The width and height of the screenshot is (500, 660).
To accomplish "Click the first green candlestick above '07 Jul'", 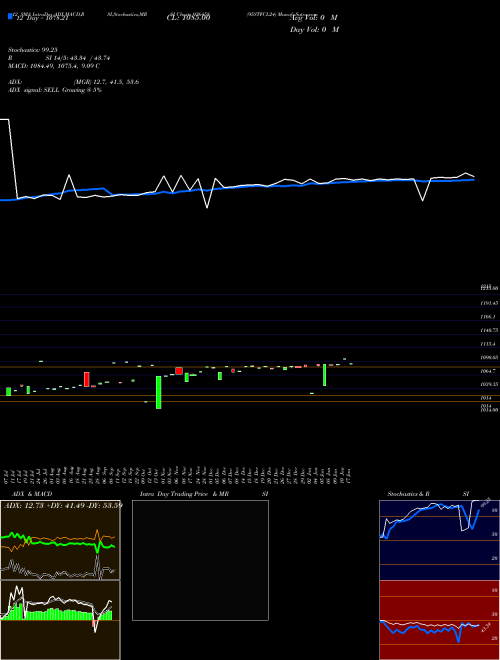I will [x=8, y=391].
